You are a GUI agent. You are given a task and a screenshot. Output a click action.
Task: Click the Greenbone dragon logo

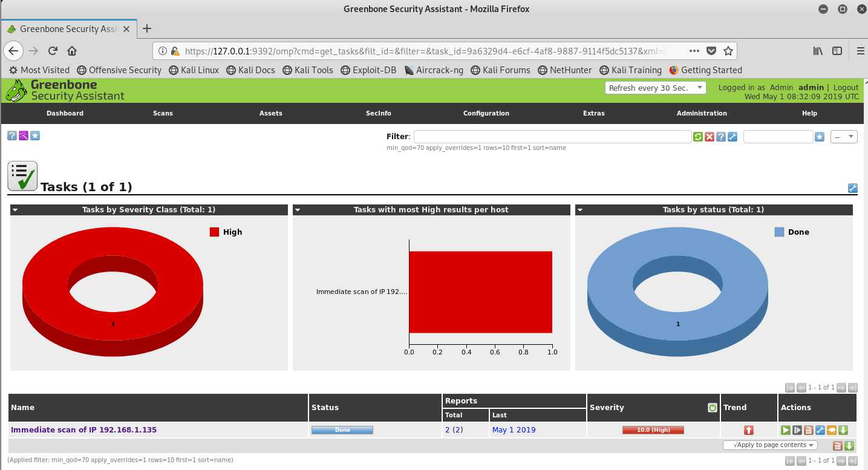coord(16,91)
